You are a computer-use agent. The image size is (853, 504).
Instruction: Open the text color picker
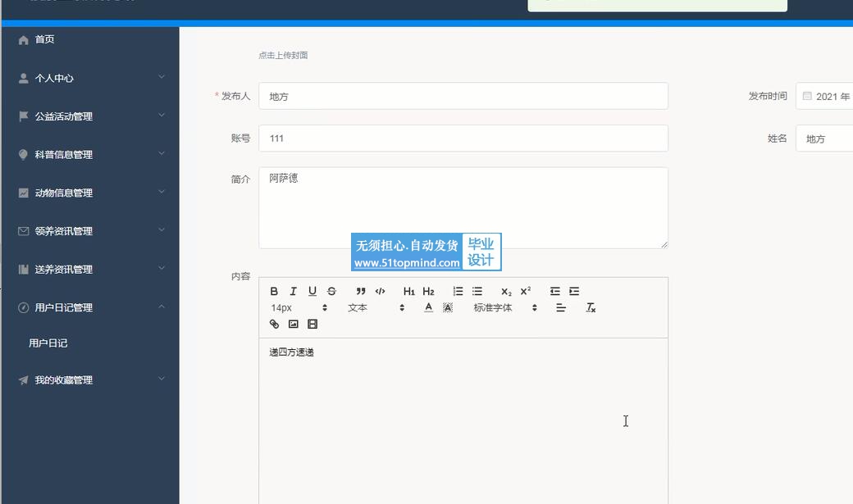[429, 308]
